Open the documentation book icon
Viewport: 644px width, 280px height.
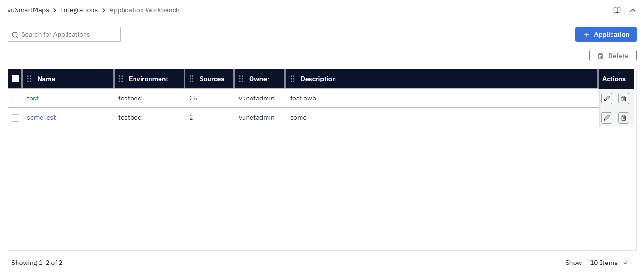point(617,10)
